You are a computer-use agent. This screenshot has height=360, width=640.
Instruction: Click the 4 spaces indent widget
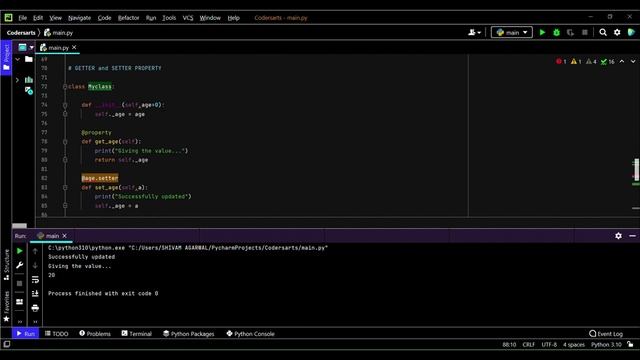coord(574,344)
